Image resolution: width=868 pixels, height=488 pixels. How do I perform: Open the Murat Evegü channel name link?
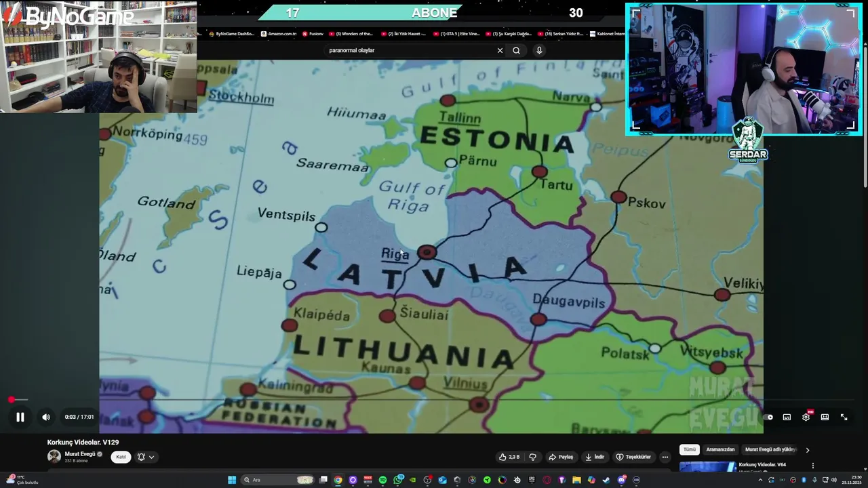[x=80, y=454]
